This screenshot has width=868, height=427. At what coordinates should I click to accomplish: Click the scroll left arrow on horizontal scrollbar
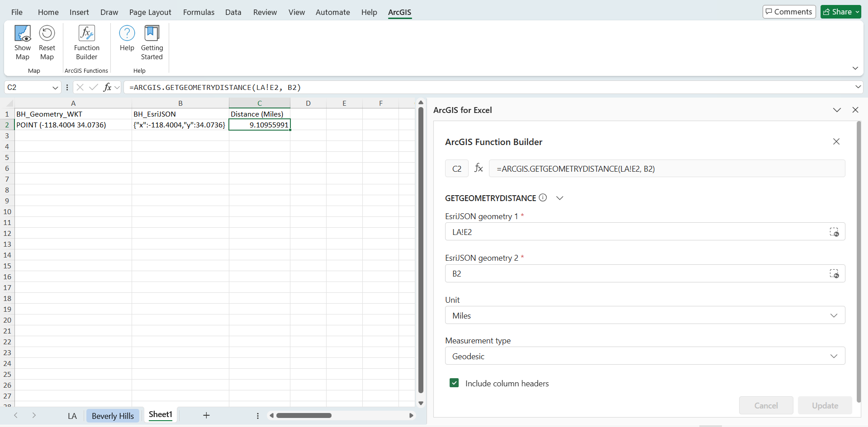point(271,415)
